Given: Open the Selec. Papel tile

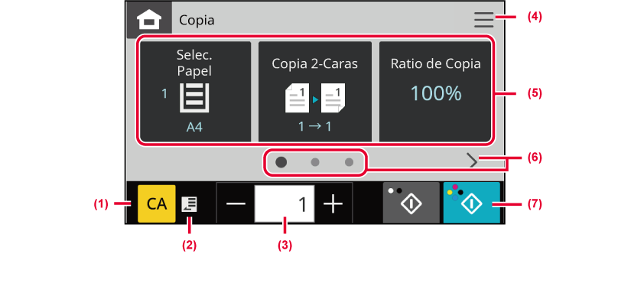Looking at the screenshot, I should tap(195, 91).
